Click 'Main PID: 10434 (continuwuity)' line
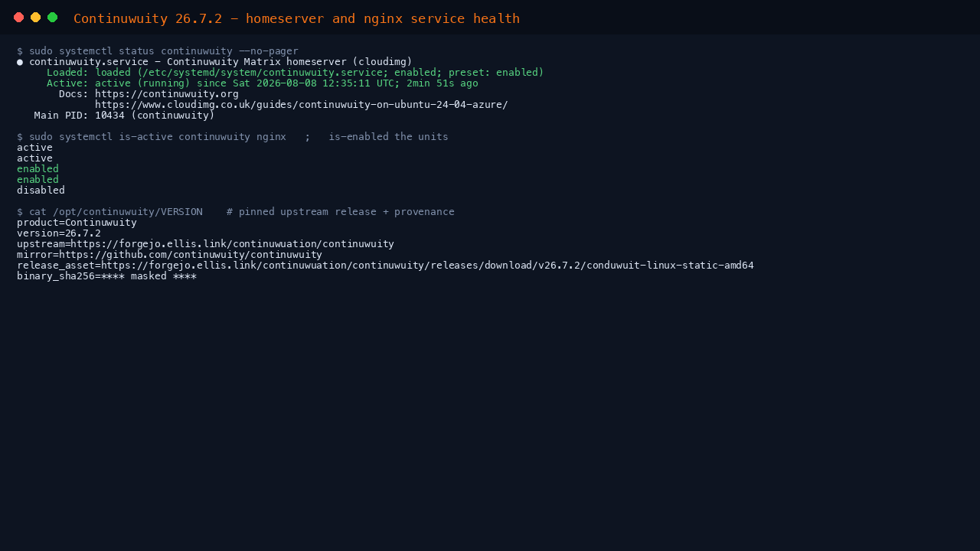This screenshot has width=980, height=551. click(x=125, y=116)
